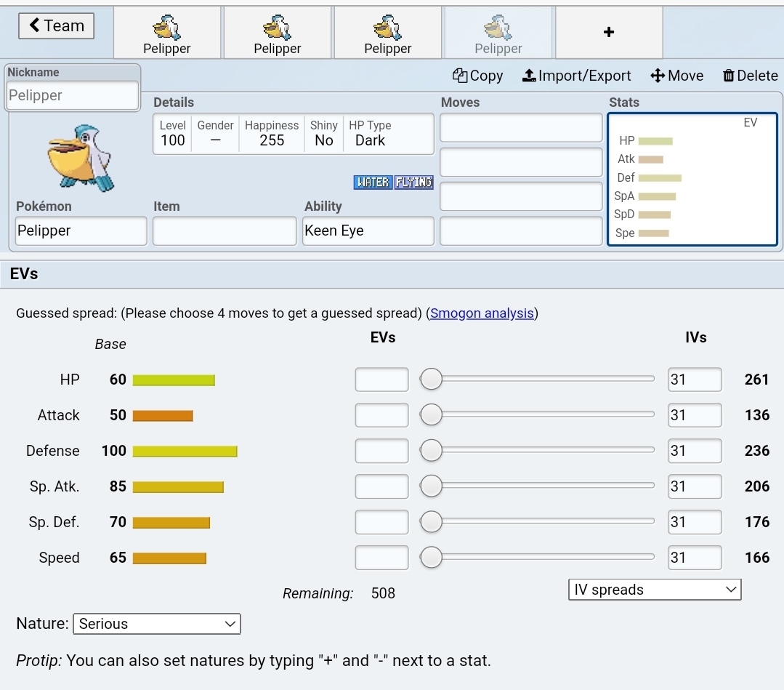The width and height of the screenshot is (784, 690).
Task: Open the Level 100 detail
Action: pyautogui.click(x=172, y=134)
